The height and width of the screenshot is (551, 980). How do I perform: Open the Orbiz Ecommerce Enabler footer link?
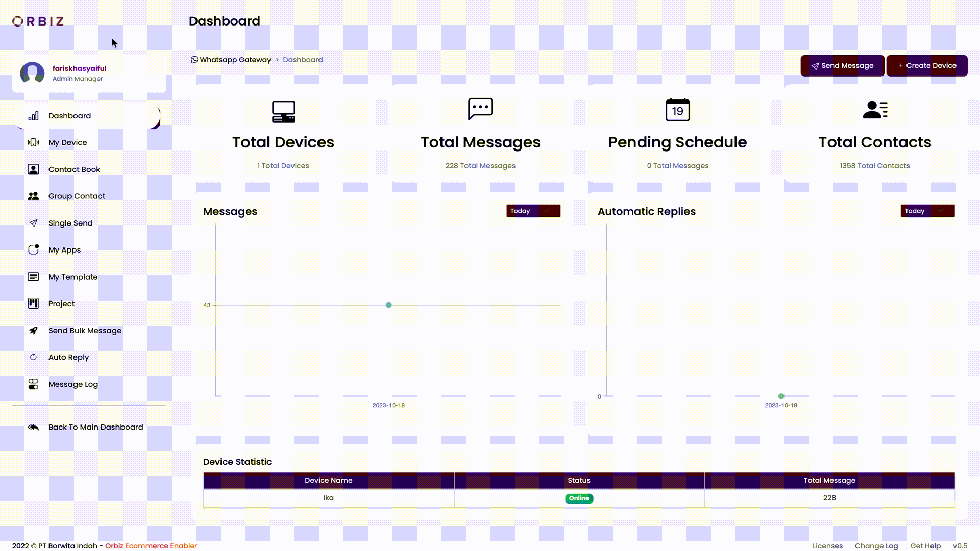151,545
